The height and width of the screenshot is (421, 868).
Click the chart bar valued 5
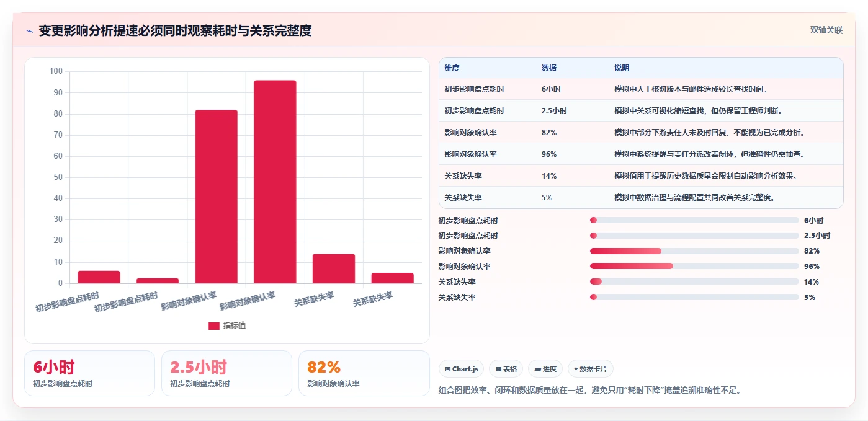point(392,278)
